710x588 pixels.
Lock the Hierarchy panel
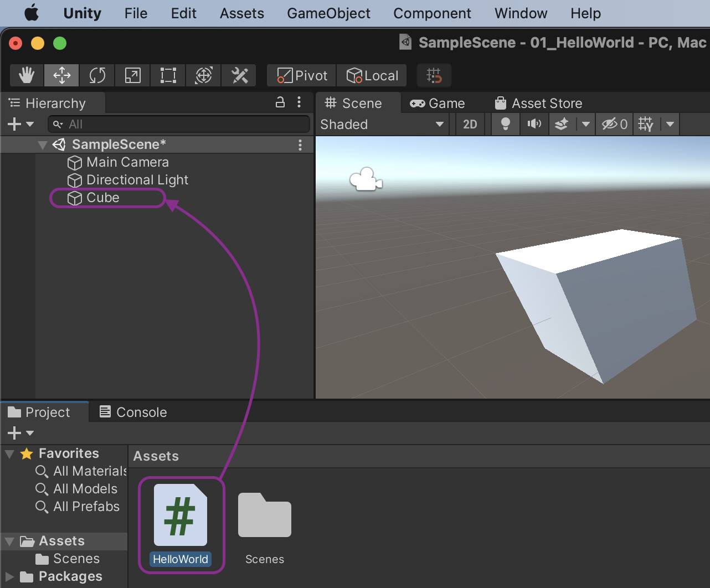click(x=280, y=102)
